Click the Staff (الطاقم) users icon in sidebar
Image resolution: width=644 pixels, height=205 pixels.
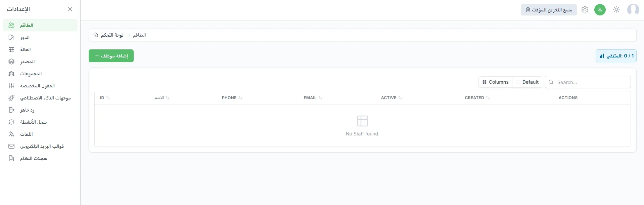[11, 25]
